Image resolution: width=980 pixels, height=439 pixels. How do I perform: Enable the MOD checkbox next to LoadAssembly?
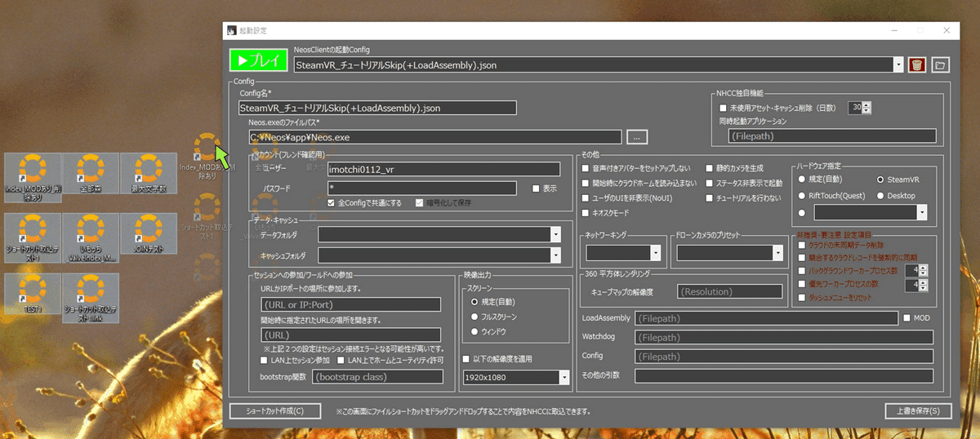(x=906, y=317)
